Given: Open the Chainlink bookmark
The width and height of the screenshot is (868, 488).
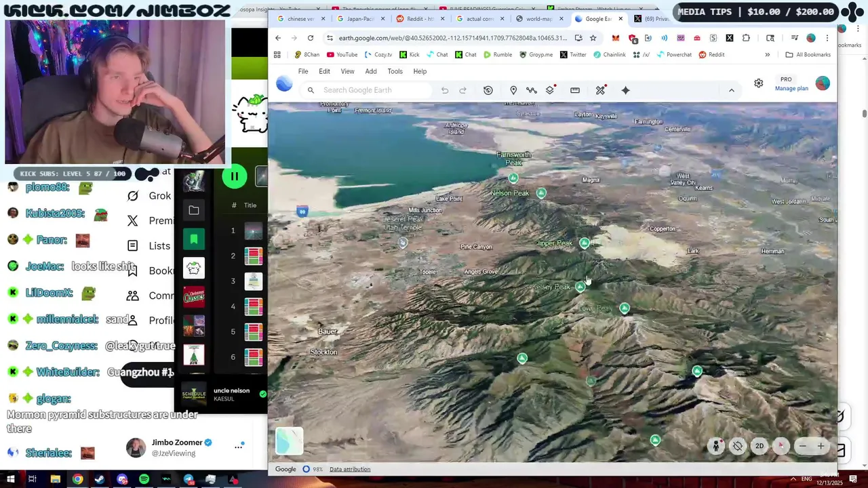Looking at the screenshot, I should point(608,54).
